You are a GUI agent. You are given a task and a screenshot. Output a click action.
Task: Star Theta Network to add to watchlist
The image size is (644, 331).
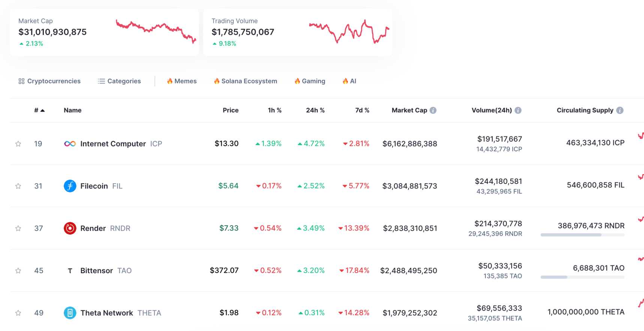(x=18, y=313)
